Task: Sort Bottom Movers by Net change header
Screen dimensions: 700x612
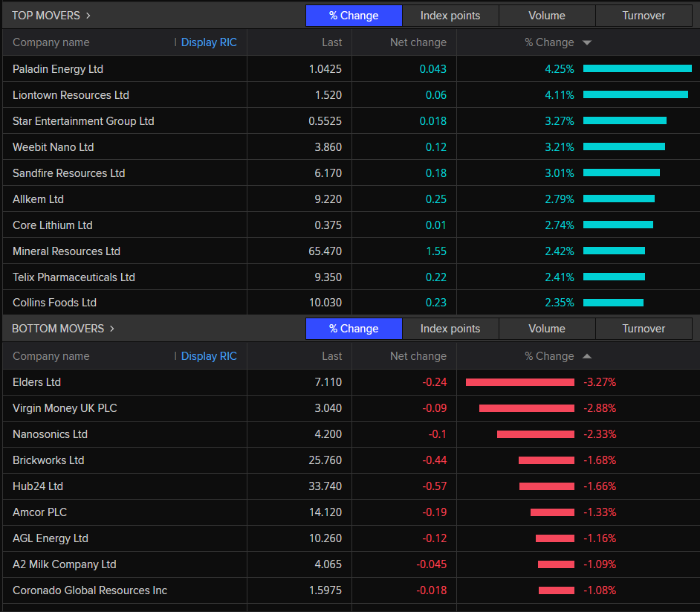Action: [418, 356]
